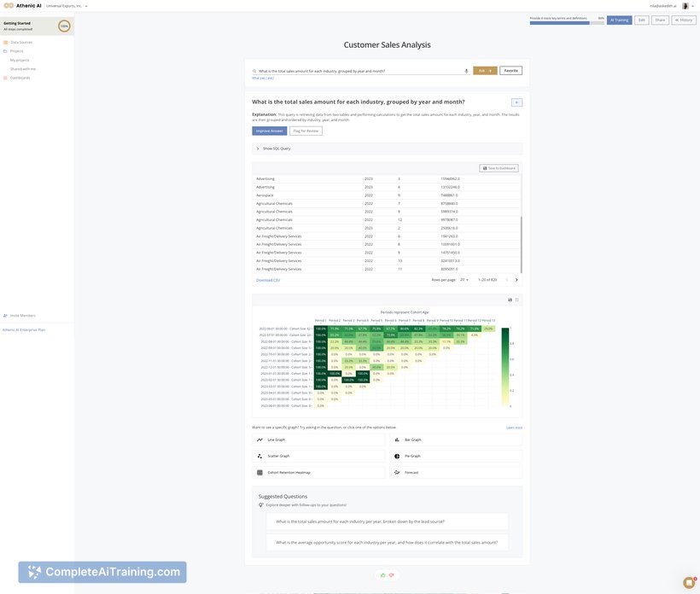Click the user avatar picture
Viewport: 700px width, 594px height.
[685, 6]
